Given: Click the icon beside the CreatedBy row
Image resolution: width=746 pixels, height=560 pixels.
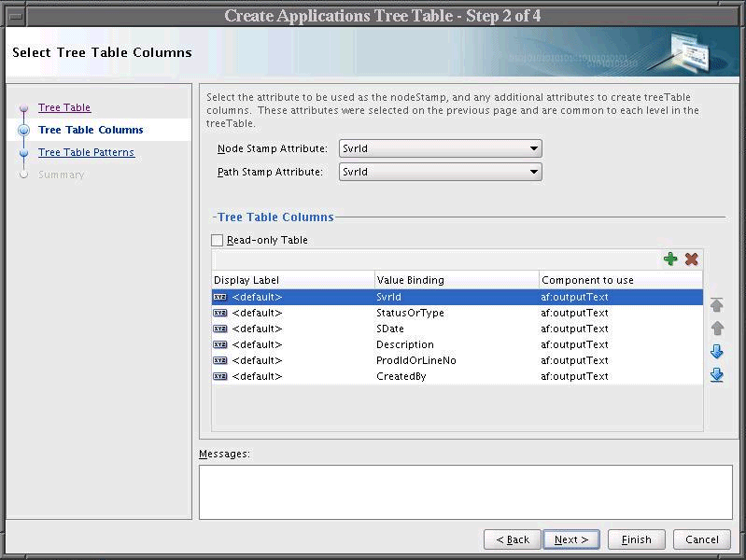Looking at the screenshot, I should tap(219, 376).
